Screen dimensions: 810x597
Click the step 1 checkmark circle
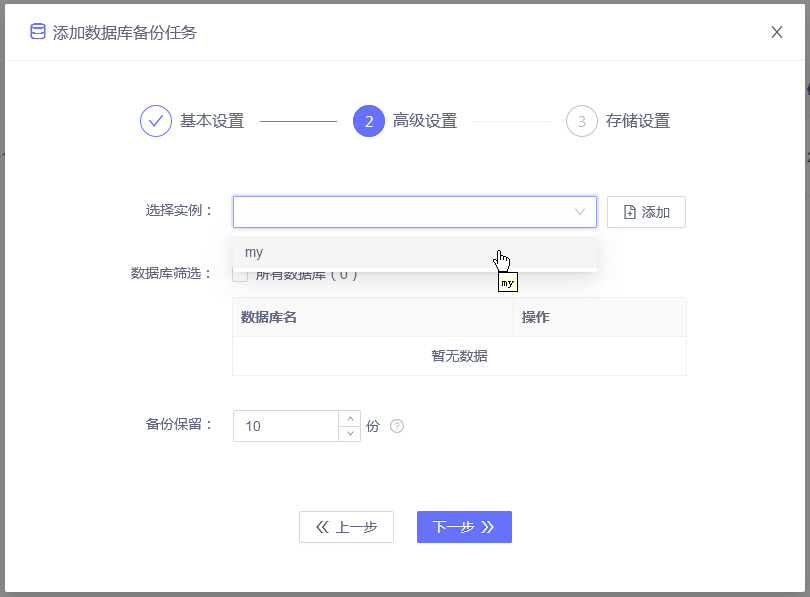tap(156, 121)
